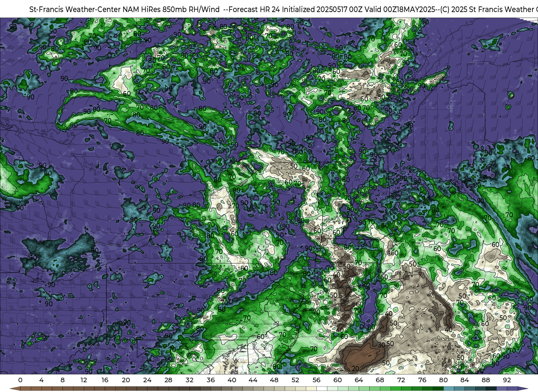Click the "52" legend tick label
The width and height of the screenshot is (538, 392).
pyautogui.click(x=295, y=380)
